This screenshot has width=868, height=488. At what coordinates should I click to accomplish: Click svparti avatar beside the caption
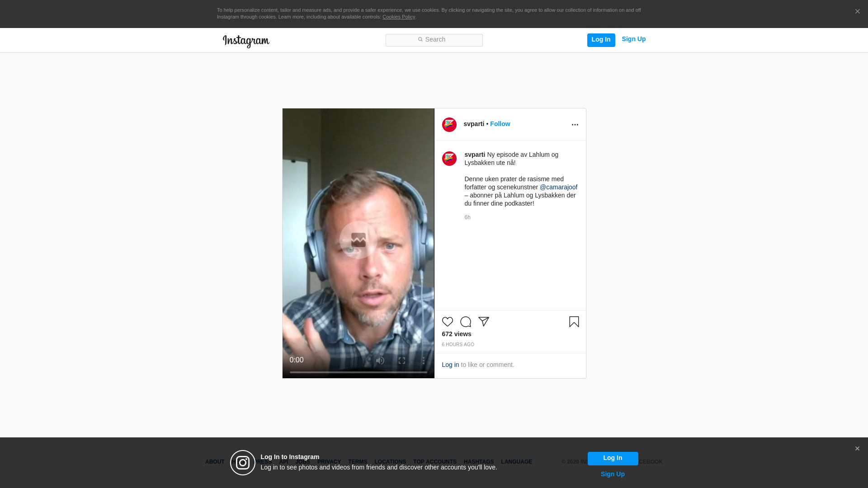click(x=449, y=159)
